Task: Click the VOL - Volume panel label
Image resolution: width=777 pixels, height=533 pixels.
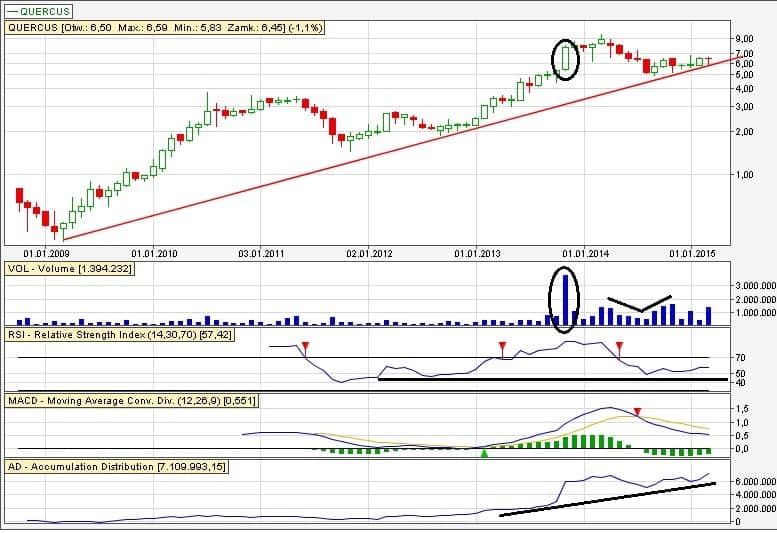Action: pos(69,268)
